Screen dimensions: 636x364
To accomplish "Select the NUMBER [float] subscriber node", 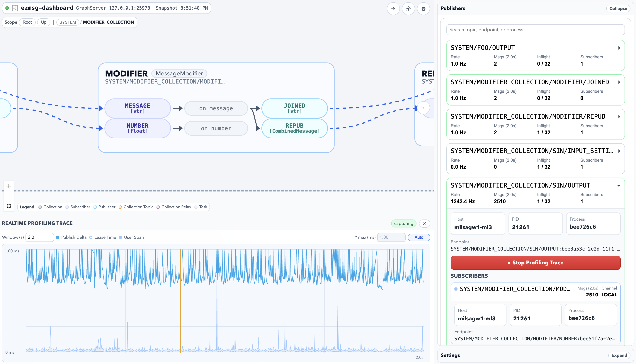I will point(137,128).
